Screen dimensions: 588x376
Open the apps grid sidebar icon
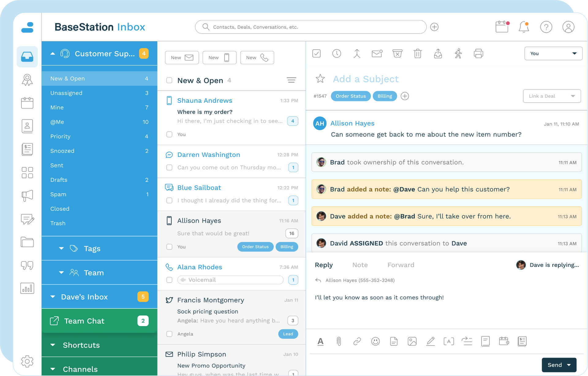(x=27, y=173)
